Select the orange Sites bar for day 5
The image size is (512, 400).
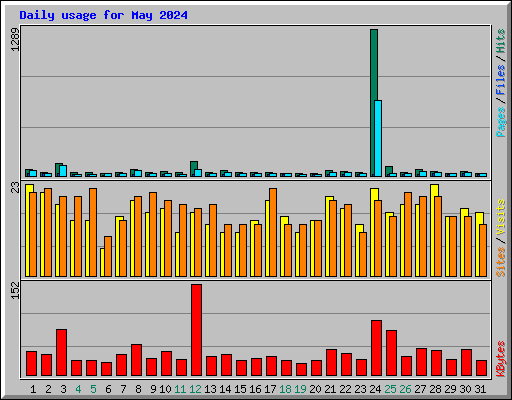[93, 232]
